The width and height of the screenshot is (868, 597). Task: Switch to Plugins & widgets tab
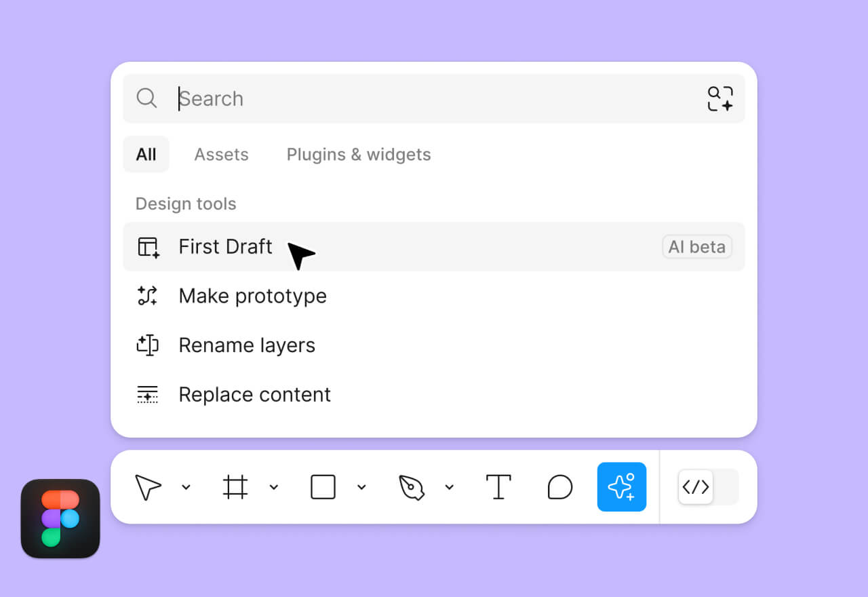359,155
